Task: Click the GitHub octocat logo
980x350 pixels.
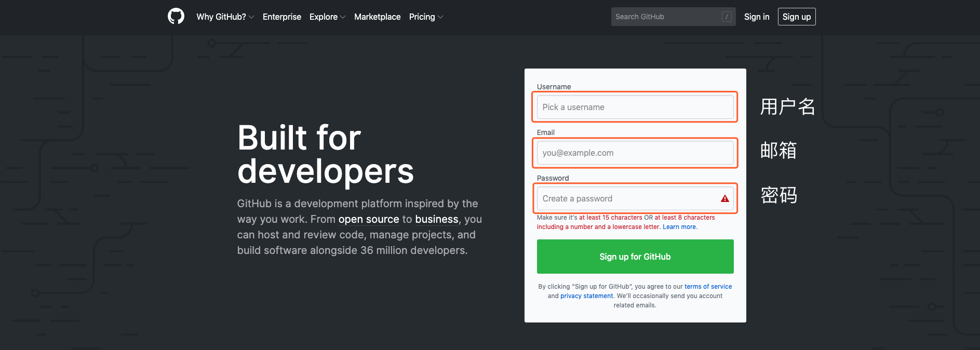Action: coord(176,17)
